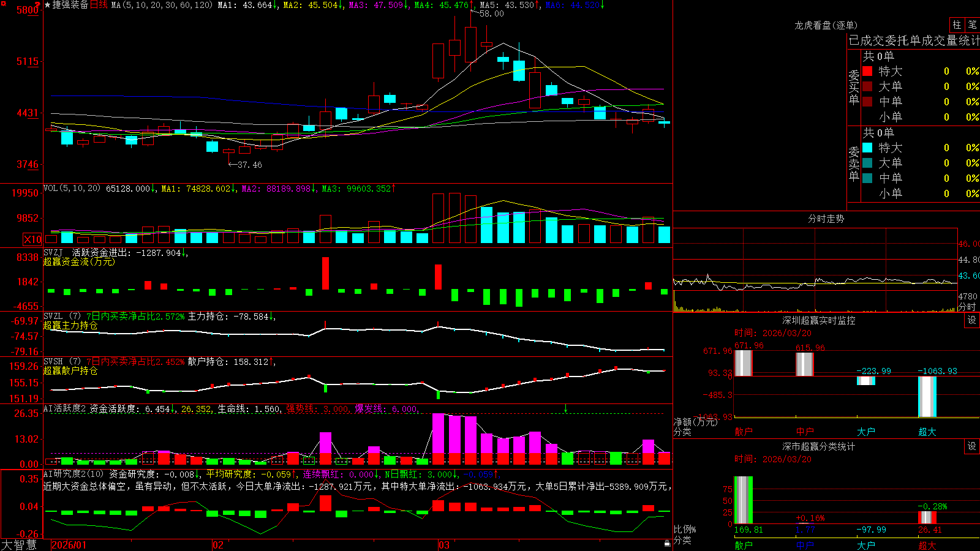Click the 日线 period label
Image resolution: width=980 pixels, height=551 pixels.
click(x=99, y=5)
